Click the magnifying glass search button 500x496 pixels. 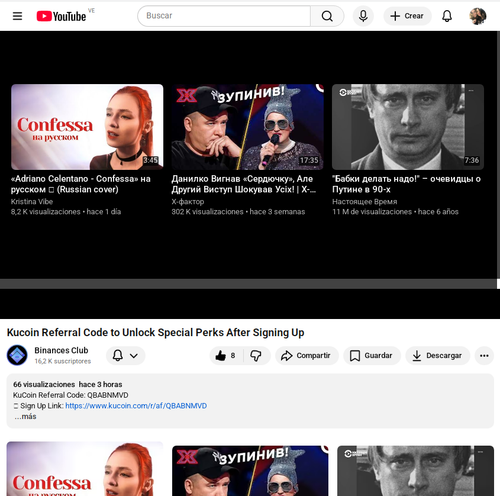coord(327,16)
